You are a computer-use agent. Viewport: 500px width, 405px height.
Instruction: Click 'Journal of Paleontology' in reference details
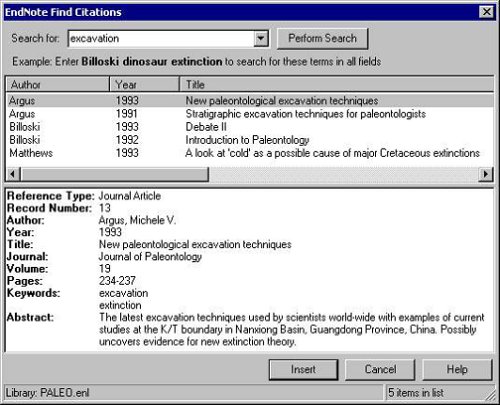pyautogui.click(x=150, y=257)
